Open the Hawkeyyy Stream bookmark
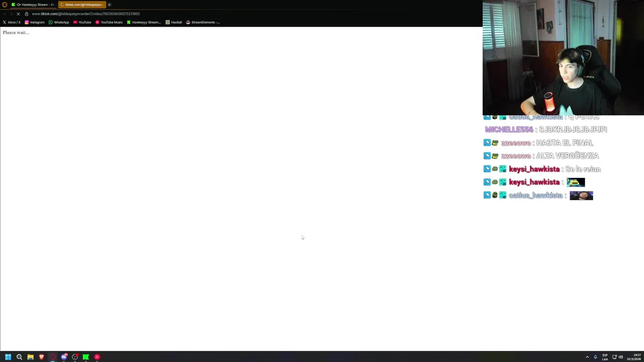Screen dimensions: 644x362 144,22
